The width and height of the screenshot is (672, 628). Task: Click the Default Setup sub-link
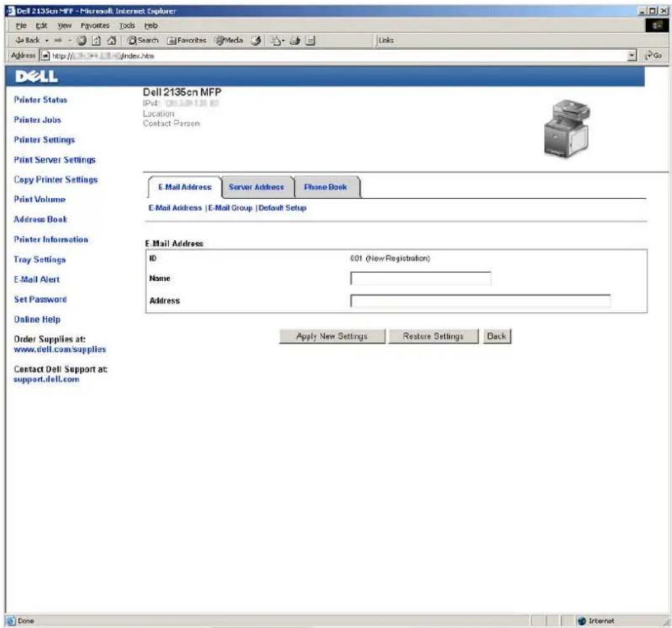pos(282,208)
